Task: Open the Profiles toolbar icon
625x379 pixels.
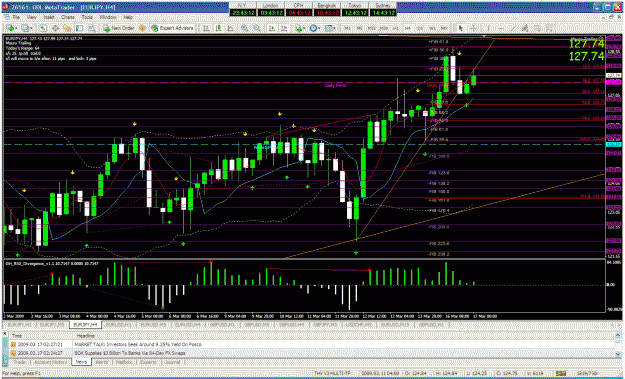Action: 25,28
